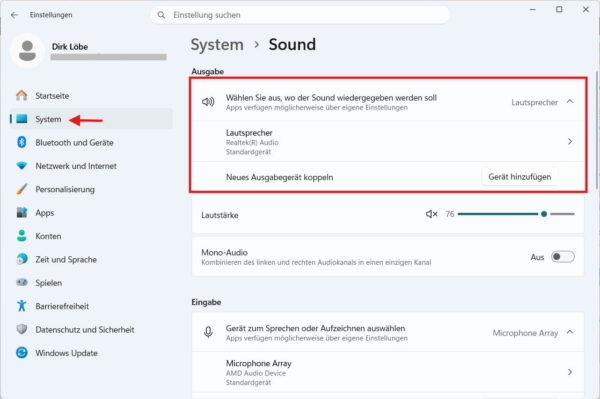Click the Microphone Array value in input header
The height and width of the screenshot is (399, 600).
(525, 333)
